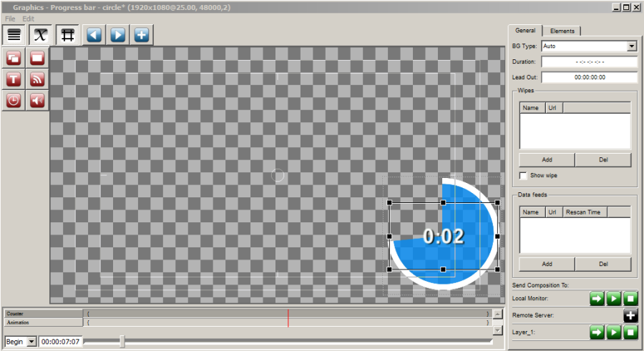The height and width of the screenshot is (351, 644).
Task: Open the File menu
Action: pyautogui.click(x=10, y=19)
